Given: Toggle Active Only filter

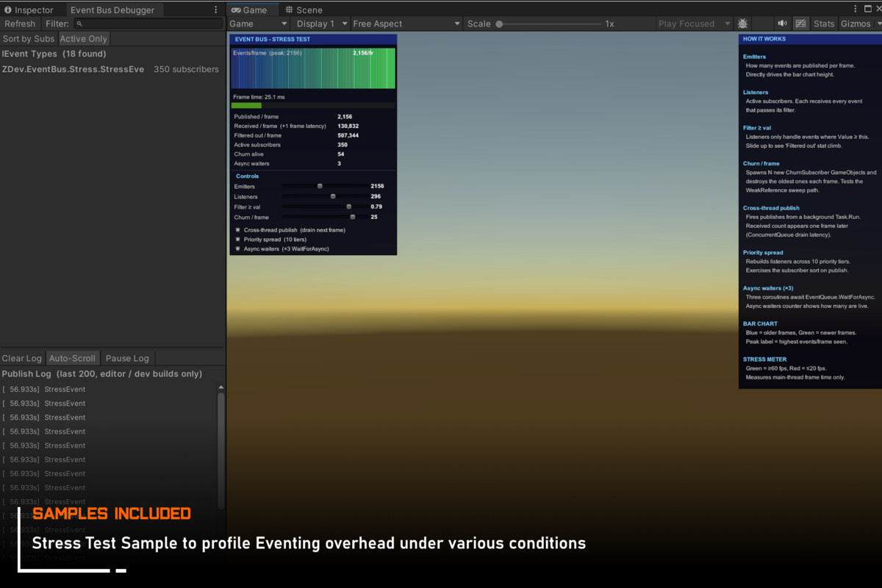Looking at the screenshot, I should [83, 39].
